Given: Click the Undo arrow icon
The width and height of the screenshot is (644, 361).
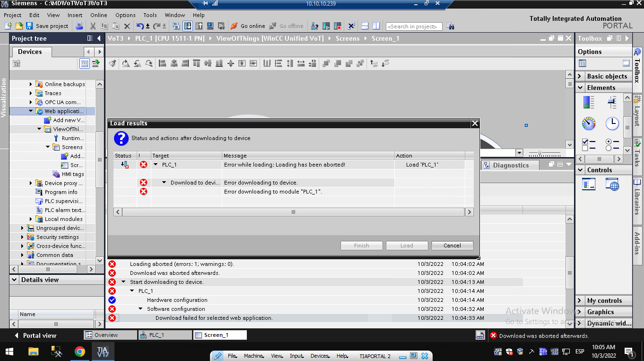Looking at the screenshot, I should tap(140, 26).
